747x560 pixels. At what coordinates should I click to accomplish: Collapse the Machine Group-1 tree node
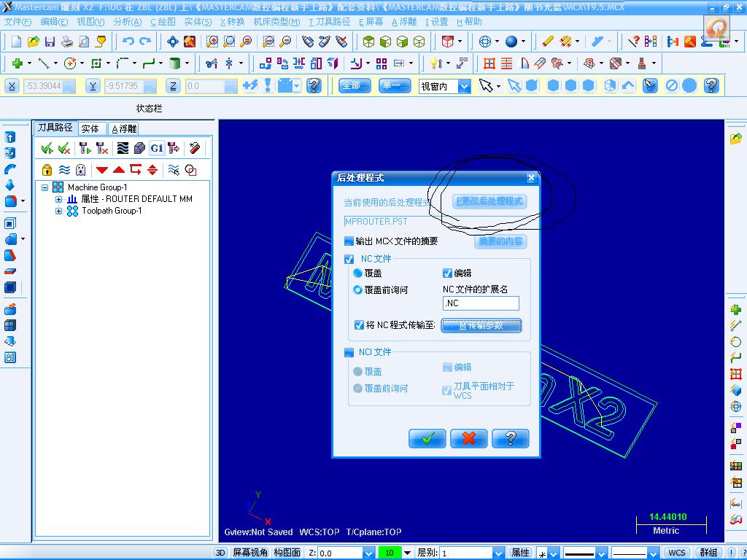click(x=44, y=187)
